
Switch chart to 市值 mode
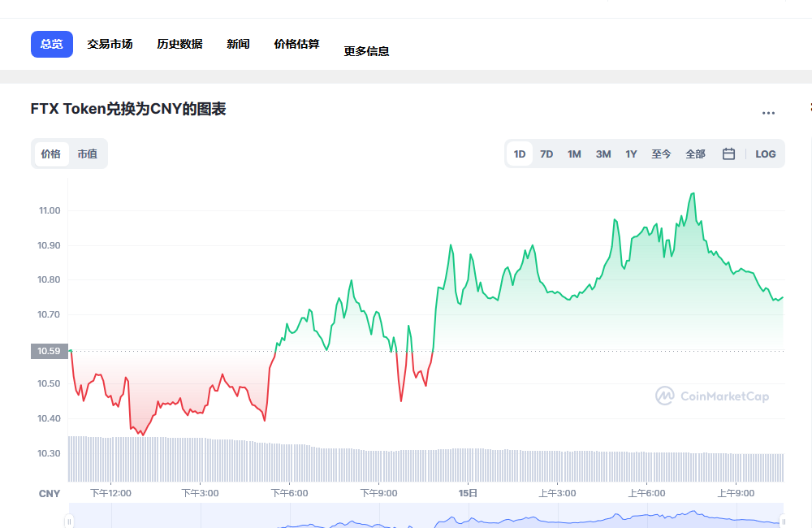[88, 154]
